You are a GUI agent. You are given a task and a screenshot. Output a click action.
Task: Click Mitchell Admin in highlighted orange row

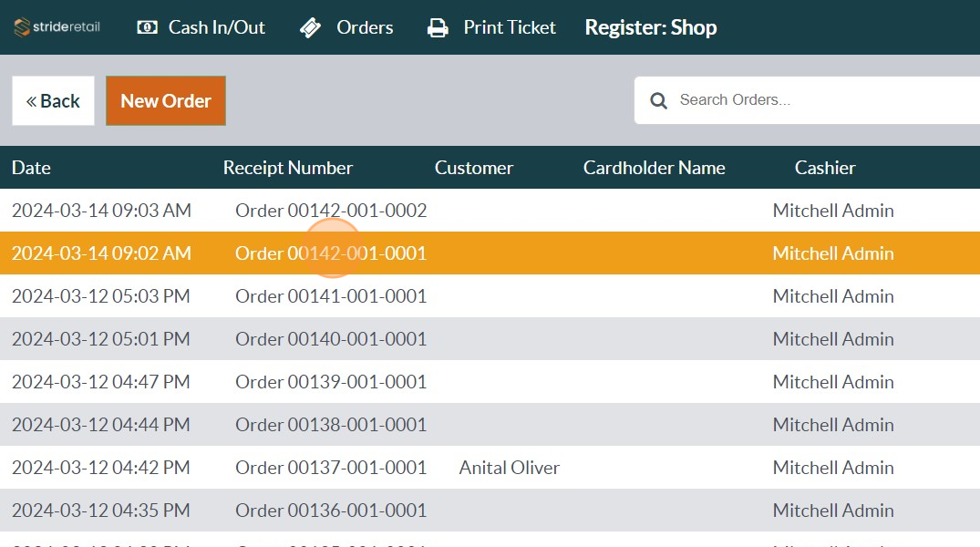coord(833,253)
